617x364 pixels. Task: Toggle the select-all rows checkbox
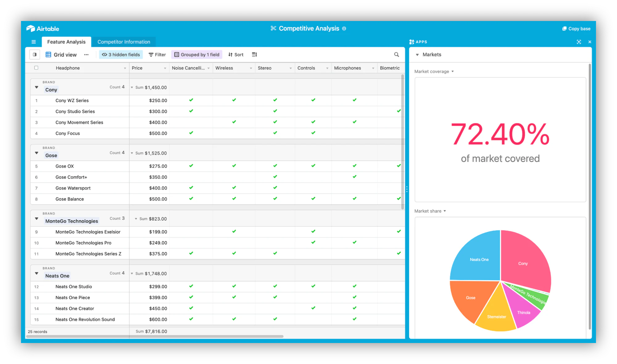click(x=36, y=68)
